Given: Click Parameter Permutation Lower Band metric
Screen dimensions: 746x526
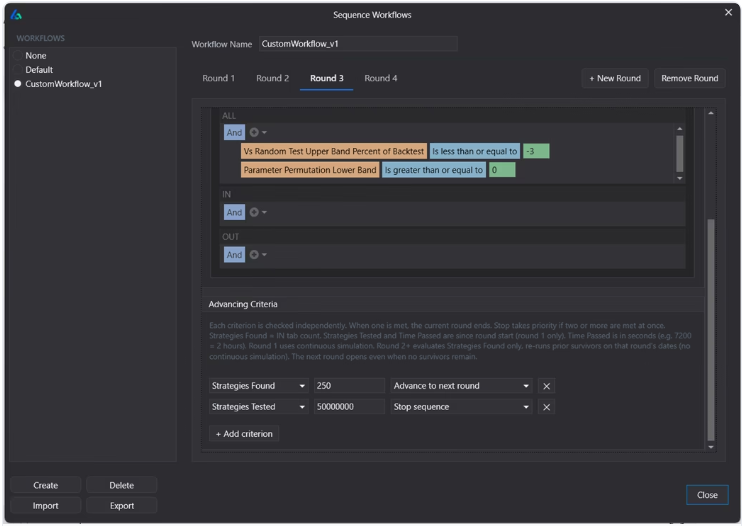Looking at the screenshot, I should (310, 170).
